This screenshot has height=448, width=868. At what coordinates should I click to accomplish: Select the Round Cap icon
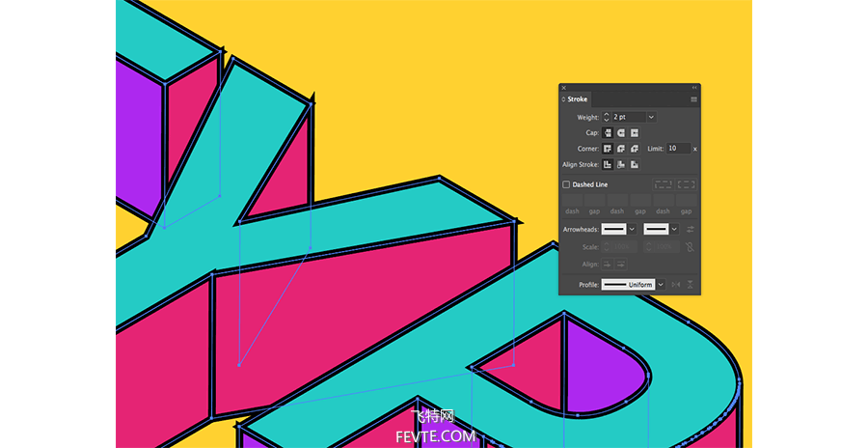(621, 133)
